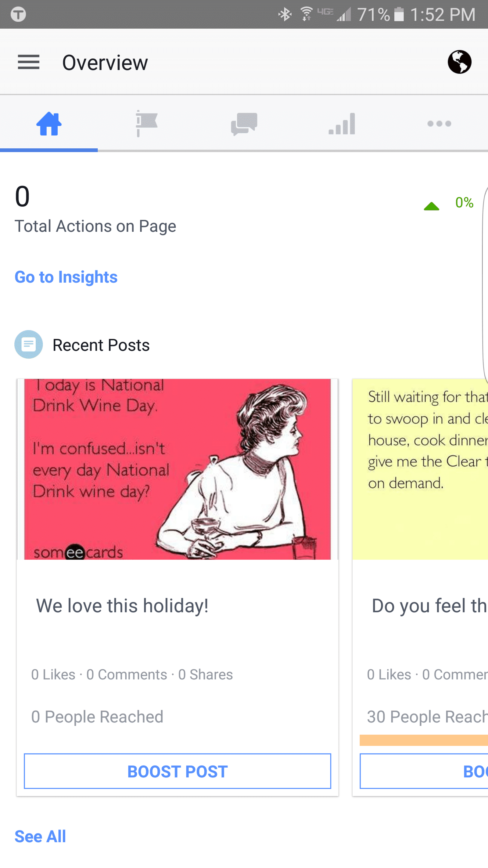Tap the globe notifications icon

[459, 62]
